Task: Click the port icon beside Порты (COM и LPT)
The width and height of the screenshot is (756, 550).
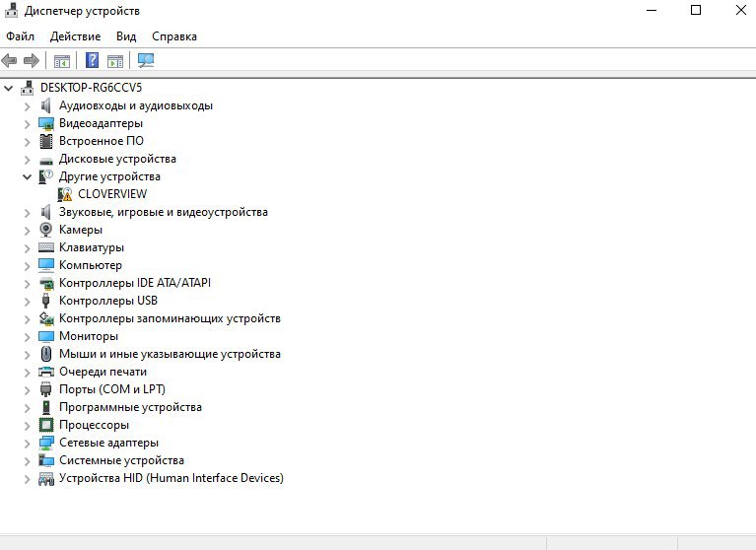Action: point(45,389)
